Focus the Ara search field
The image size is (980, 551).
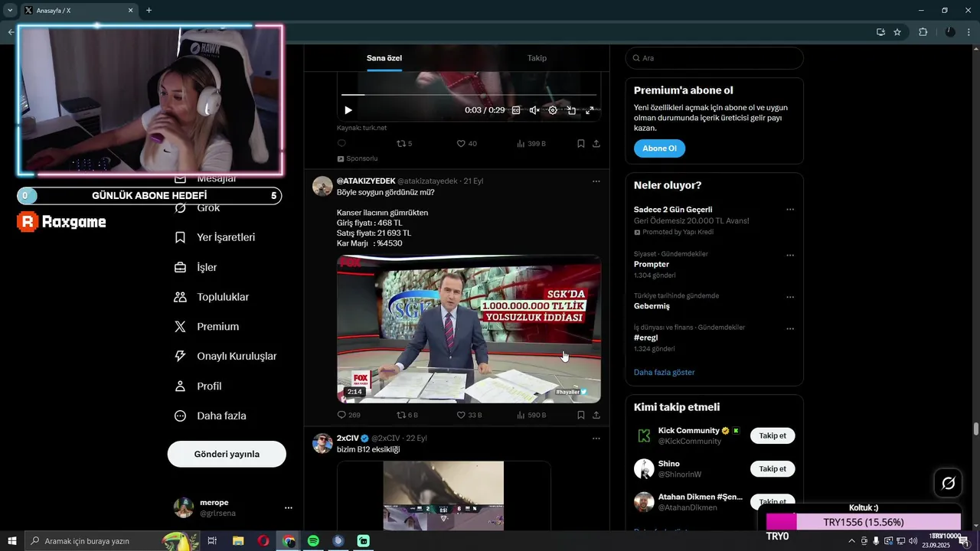[x=714, y=58]
